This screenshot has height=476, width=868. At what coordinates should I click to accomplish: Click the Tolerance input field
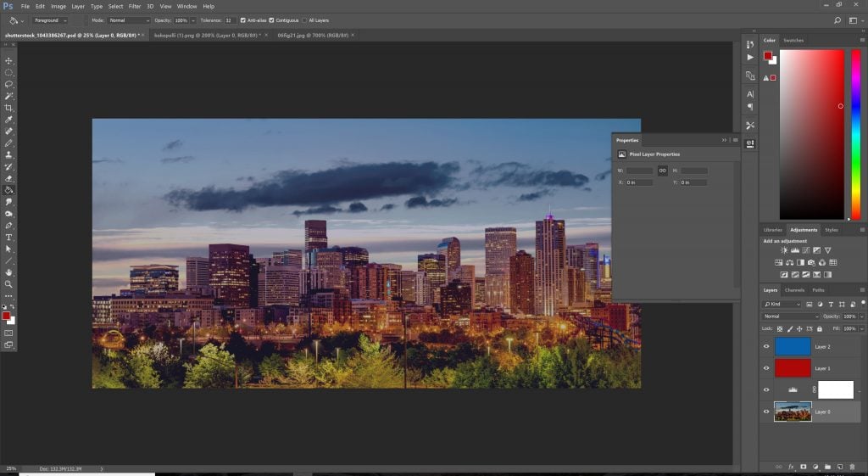pyautogui.click(x=229, y=20)
